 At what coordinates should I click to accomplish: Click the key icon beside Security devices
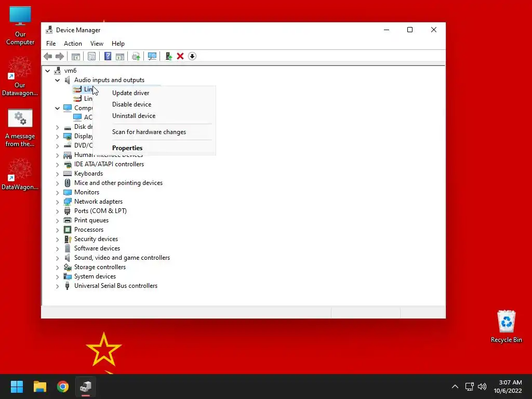point(68,239)
